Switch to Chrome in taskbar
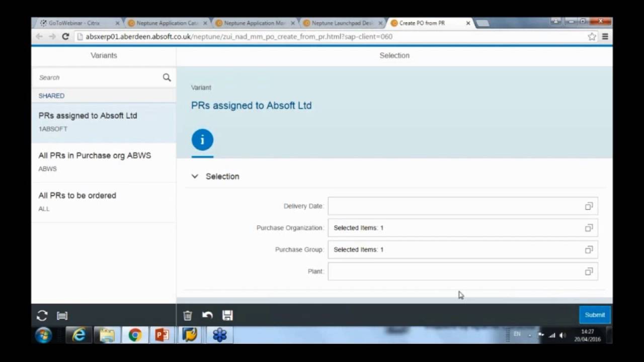 click(134, 335)
